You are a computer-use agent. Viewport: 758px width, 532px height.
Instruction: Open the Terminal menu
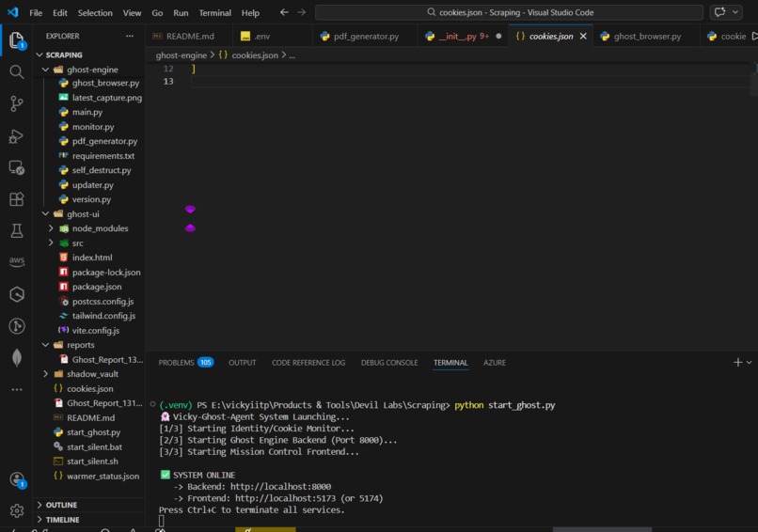pyautogui.click(x=214, y=12)
